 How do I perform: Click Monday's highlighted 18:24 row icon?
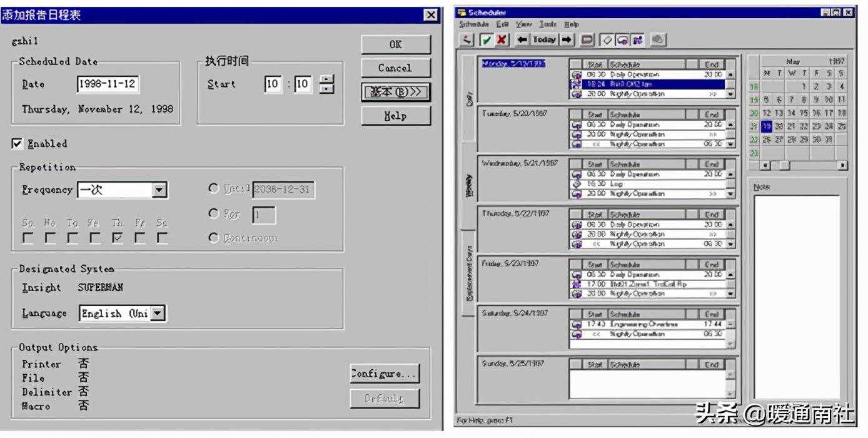[x=577, y=84]
